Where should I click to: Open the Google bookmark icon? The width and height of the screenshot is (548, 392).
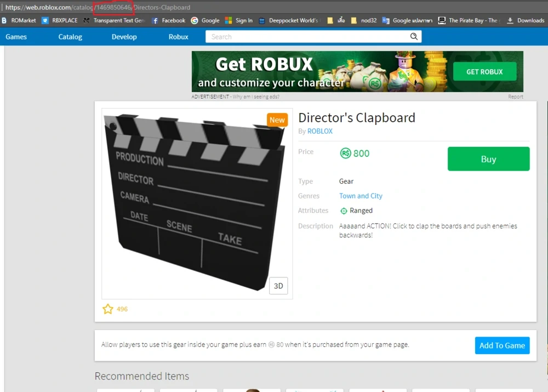point(195,21)
